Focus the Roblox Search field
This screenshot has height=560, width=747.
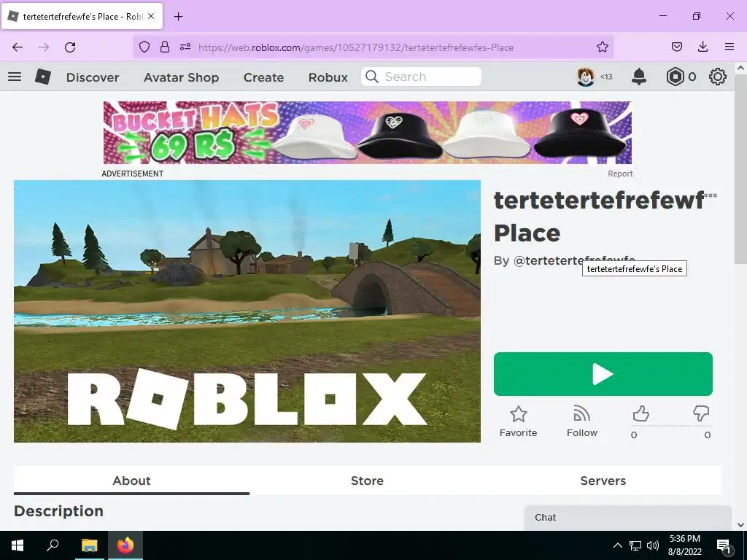point(421,77)
